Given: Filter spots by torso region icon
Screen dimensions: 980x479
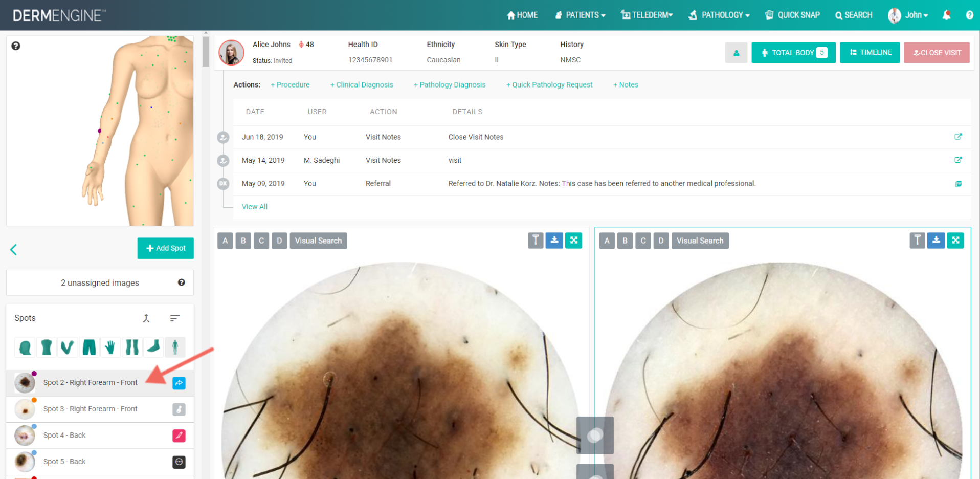Looking at the screenshot, I should pyautogui.click(x=47, y=347).
